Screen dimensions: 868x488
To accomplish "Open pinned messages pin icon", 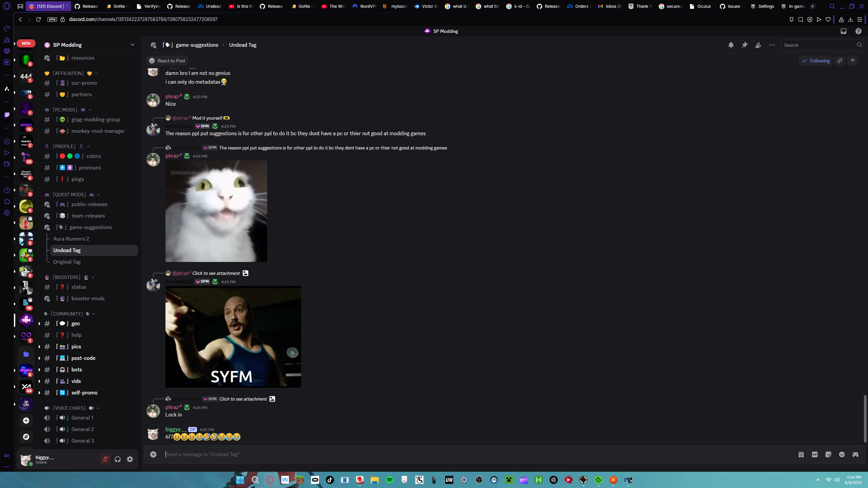I will pos(745,45).
